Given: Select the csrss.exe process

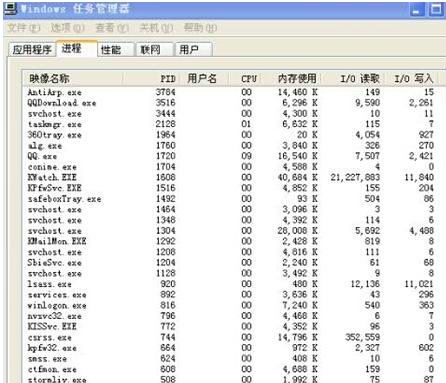Looking at the screenshot, I should click(231, 337).
